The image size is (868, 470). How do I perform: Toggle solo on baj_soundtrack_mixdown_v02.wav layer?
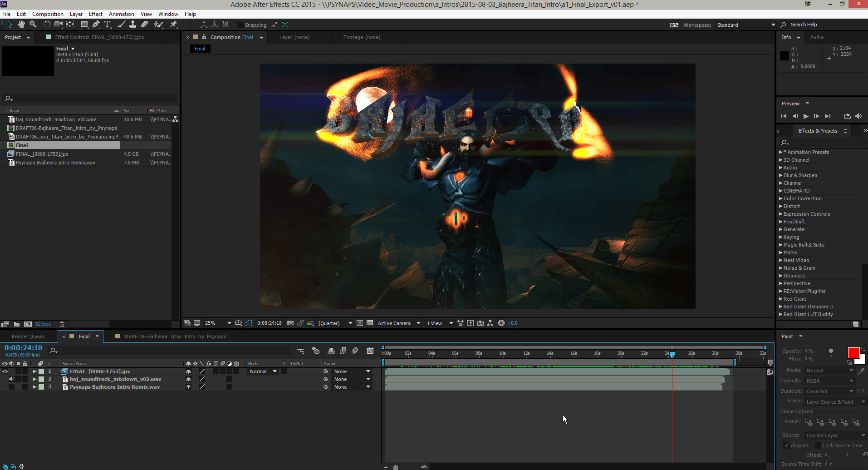pos(18,379)
